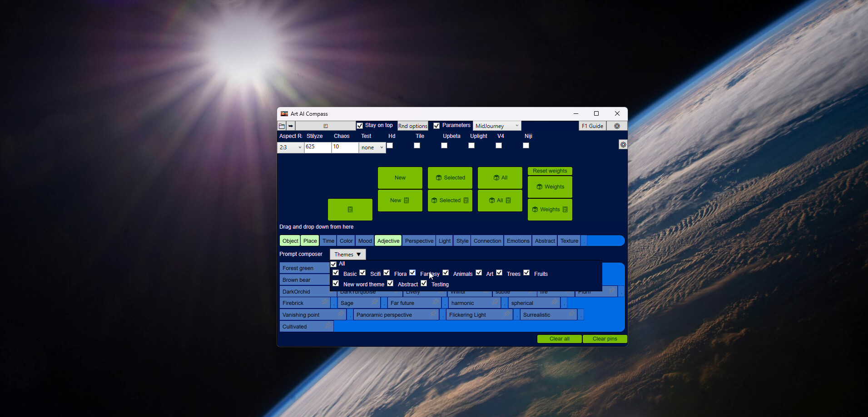
Task: Click the Clear pins button
Action: point(605,339)
